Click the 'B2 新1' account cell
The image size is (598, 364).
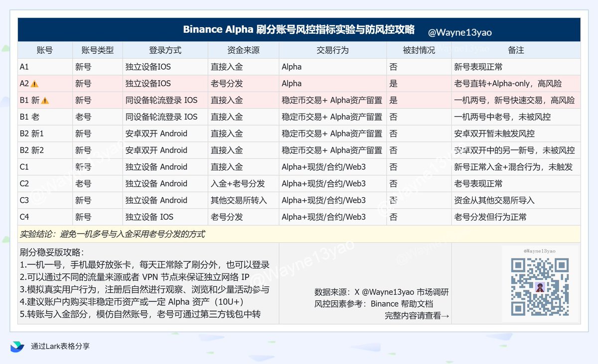[45, 133]
